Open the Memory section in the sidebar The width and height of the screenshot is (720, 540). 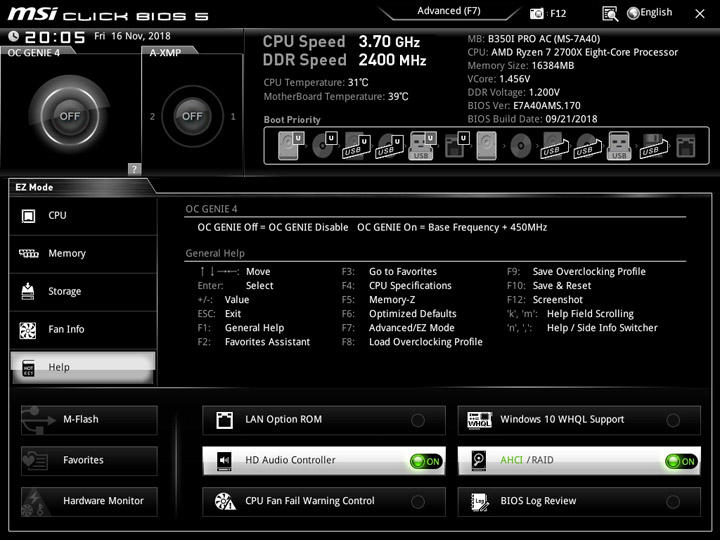click(83, 254)
